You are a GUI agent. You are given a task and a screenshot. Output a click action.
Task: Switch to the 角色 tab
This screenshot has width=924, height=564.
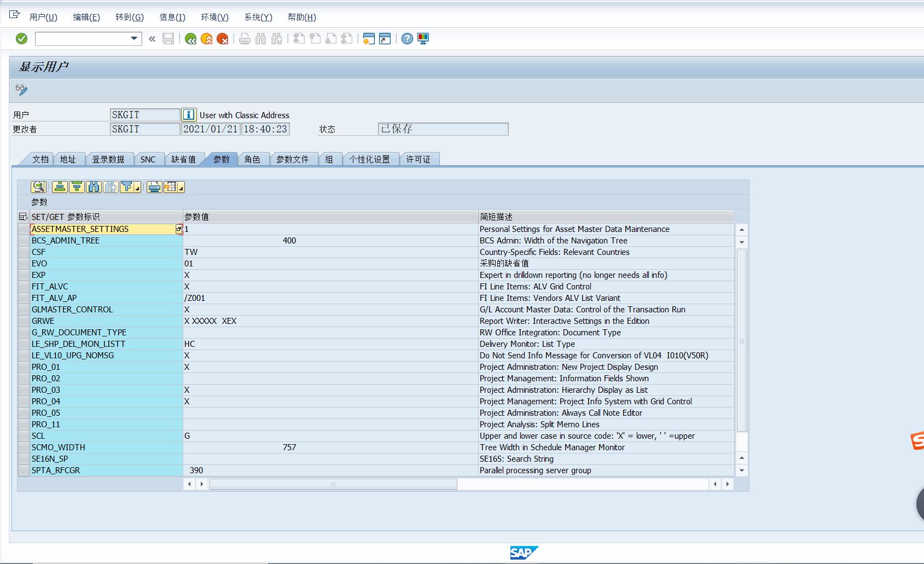click(252, 159)
